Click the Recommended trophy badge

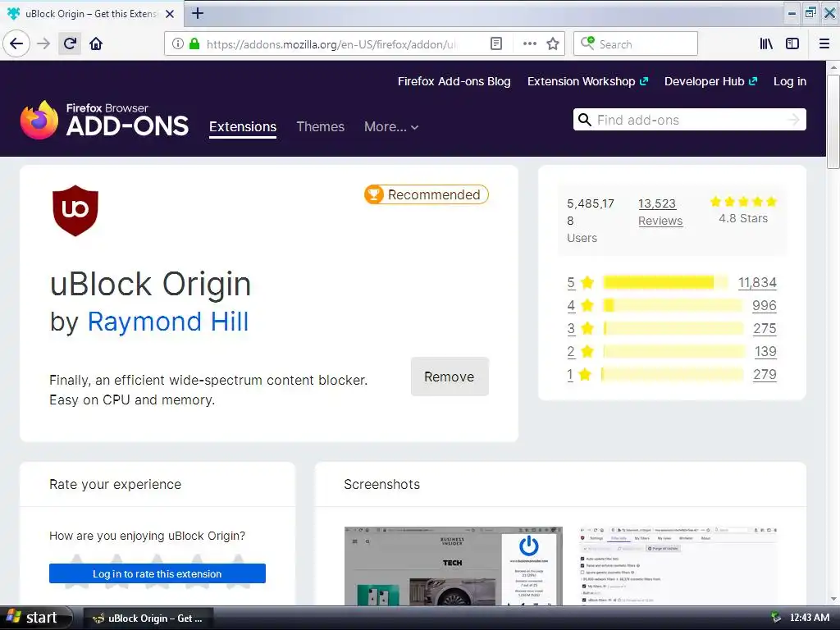click(427, 194)
